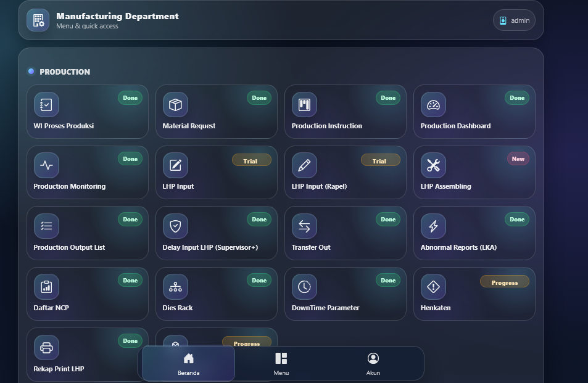Go to the Akun tab
588x383 pixels.
[x=373, y=364]
